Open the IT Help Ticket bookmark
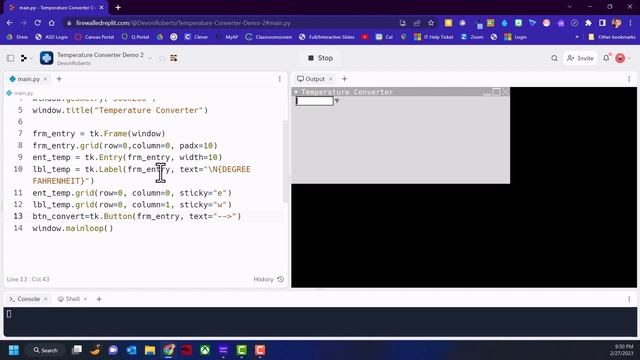This screenshot has height=360, width=640. point(433,37)
